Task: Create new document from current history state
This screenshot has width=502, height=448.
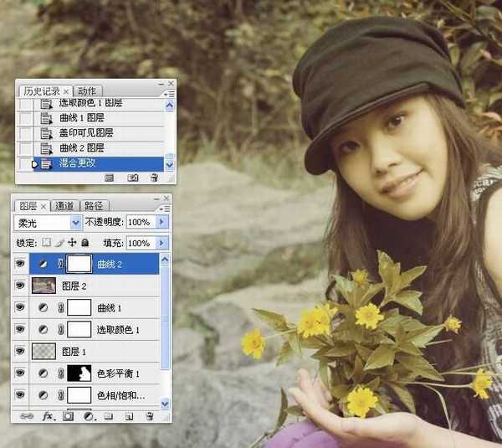Action: [x=110, y=178]
